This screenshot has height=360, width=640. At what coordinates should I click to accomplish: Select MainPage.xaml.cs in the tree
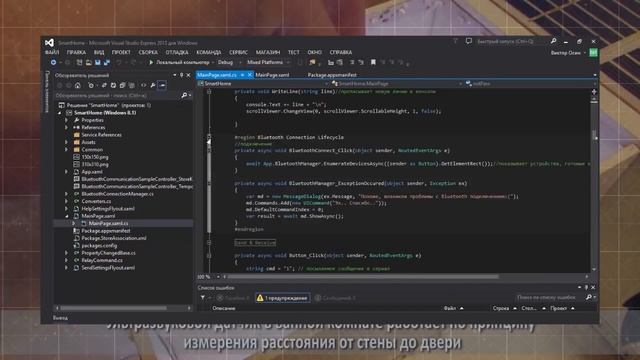click(x=108, y=223)
